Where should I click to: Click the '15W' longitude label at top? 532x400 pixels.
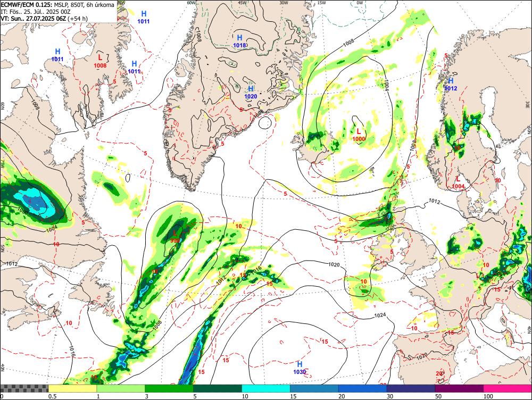pos(322,2)
